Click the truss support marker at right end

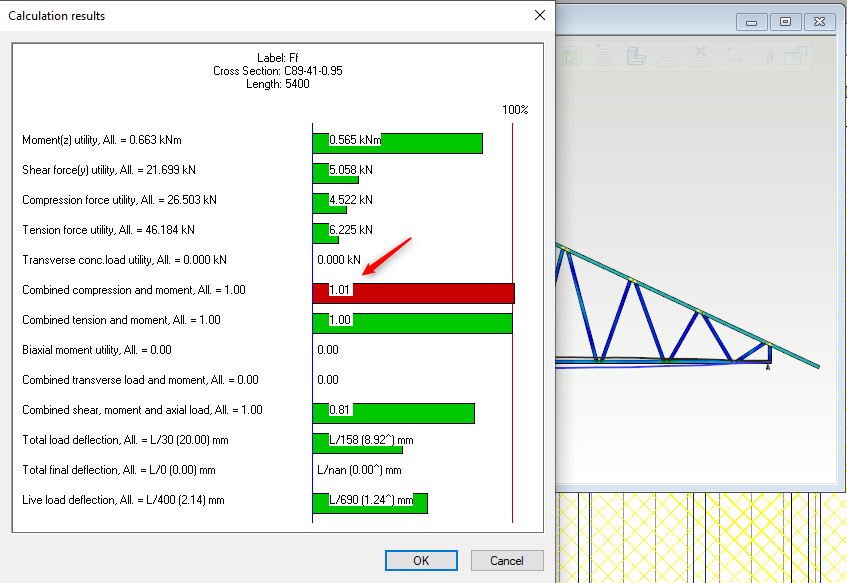[767, 367]
